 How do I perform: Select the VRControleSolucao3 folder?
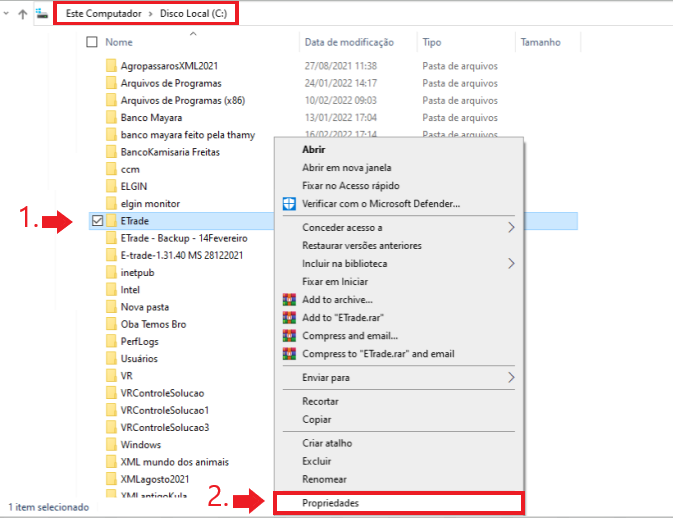(164, 427)
